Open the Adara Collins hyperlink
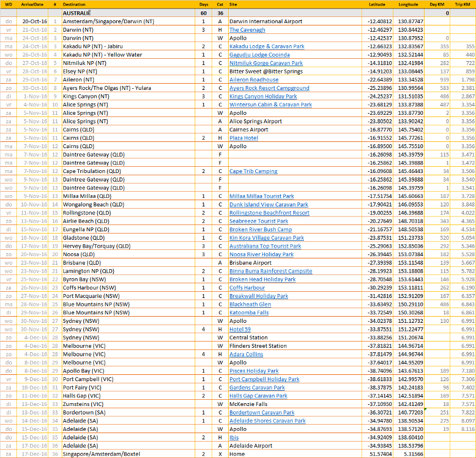 246,355
